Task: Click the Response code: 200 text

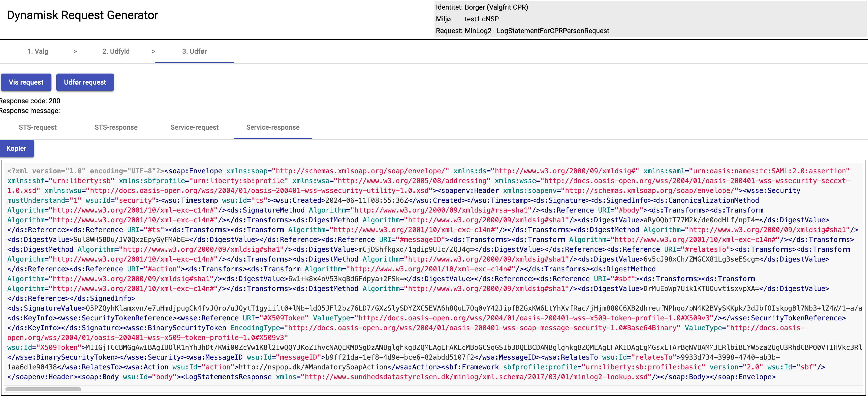Action: click(x=30, y=101)
